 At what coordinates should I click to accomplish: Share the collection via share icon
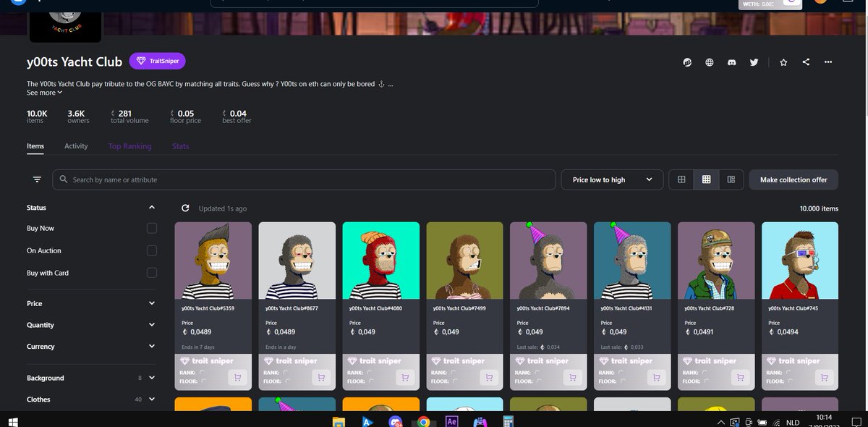(806, 62)
